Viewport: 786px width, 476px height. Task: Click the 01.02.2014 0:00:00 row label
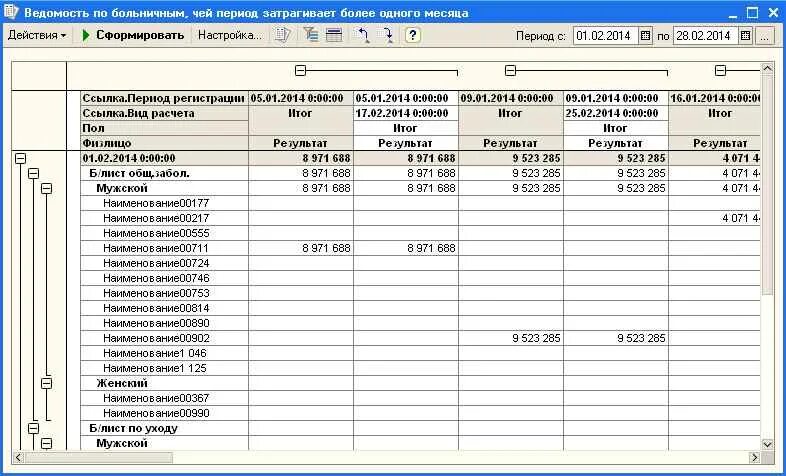(164, 158)
